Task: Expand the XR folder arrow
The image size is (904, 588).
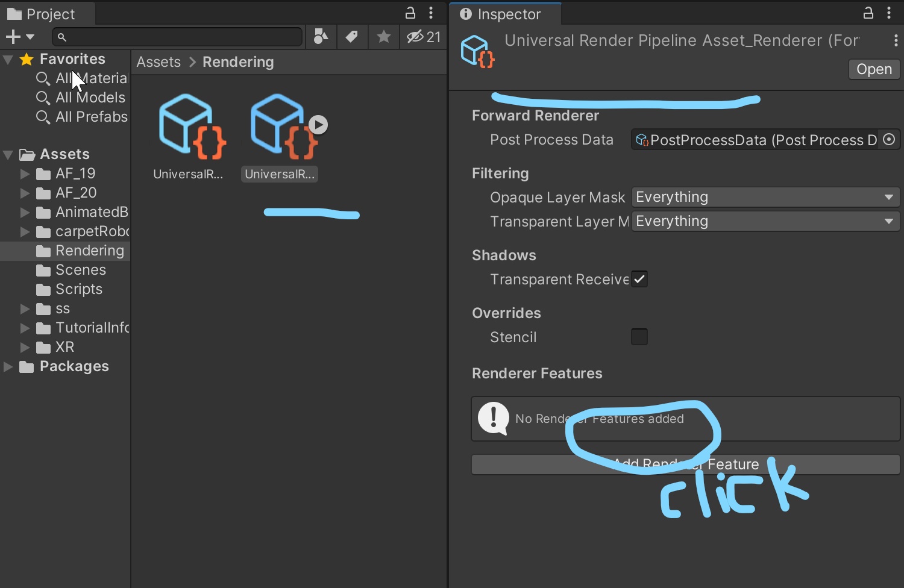Action: click(25, 348)
